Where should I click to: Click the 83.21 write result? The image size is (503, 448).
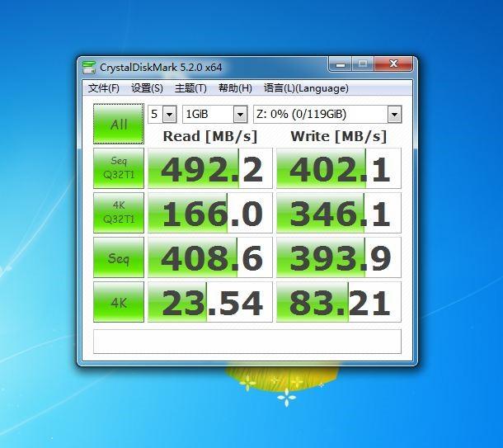pos(339,302)
